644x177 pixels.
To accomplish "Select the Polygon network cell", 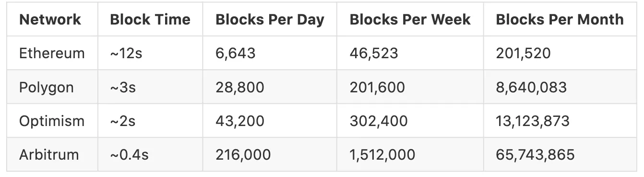I will (47, 88).
